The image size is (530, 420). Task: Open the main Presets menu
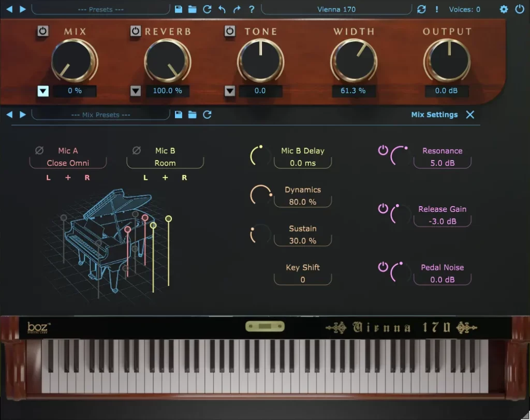[100, 9]
